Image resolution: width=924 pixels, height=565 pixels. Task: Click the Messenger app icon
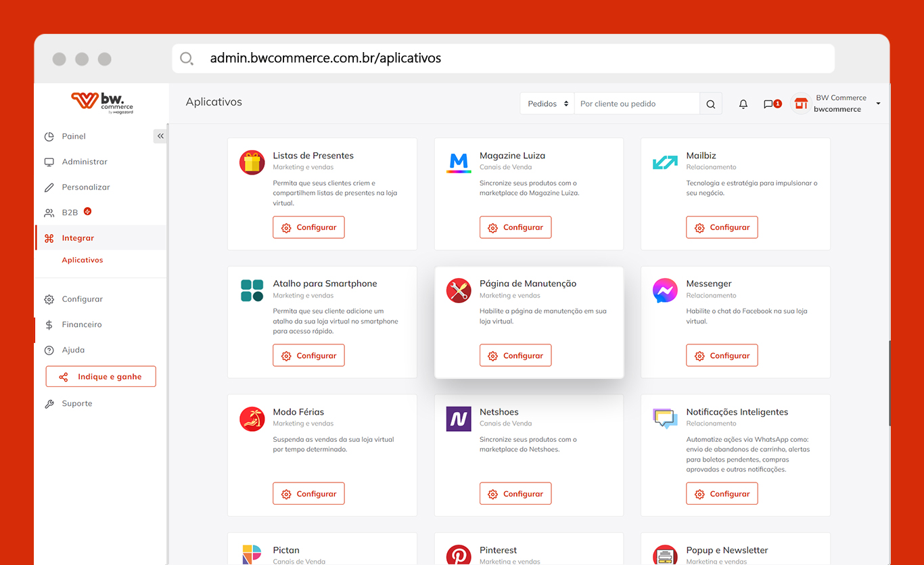pyautogui.click(x=665, y=290)
